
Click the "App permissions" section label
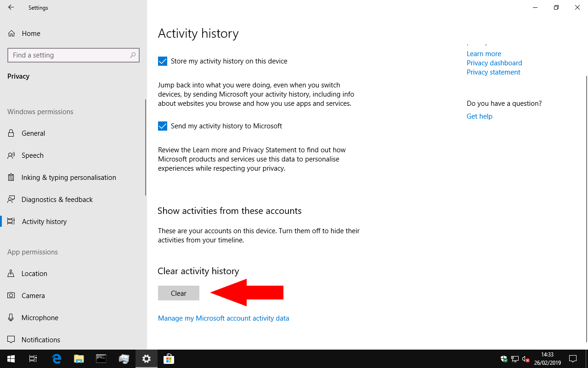(x=33, y=252)
